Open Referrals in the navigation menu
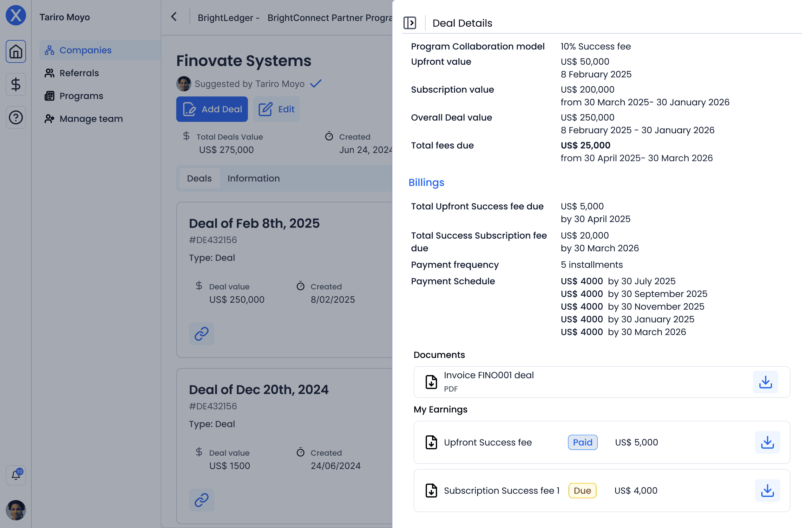The image size is (812, 528). pyautogui.click(x=79, y=73)
